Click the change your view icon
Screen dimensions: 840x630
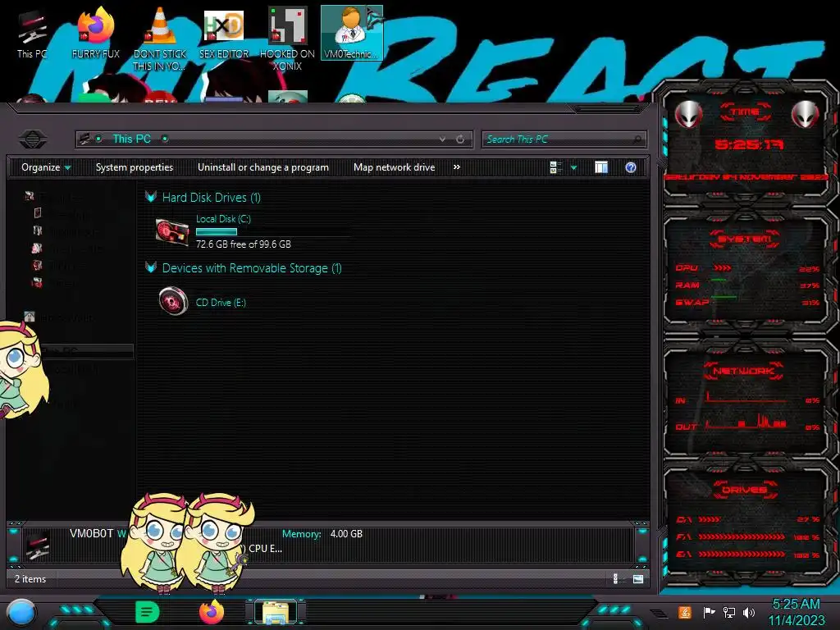(555, 167)
